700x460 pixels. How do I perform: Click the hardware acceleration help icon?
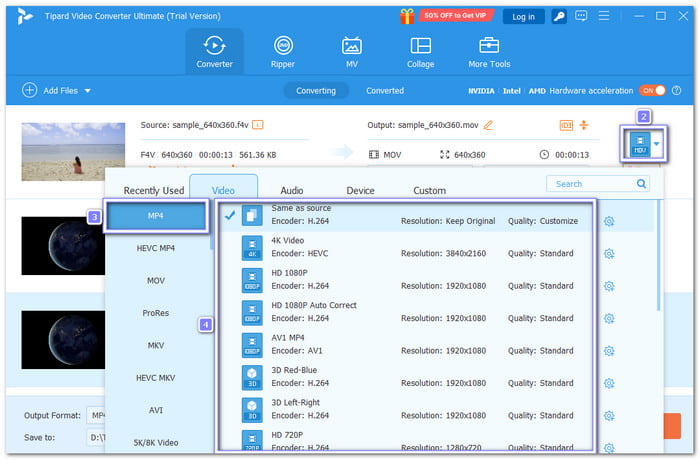pos(675,90)
